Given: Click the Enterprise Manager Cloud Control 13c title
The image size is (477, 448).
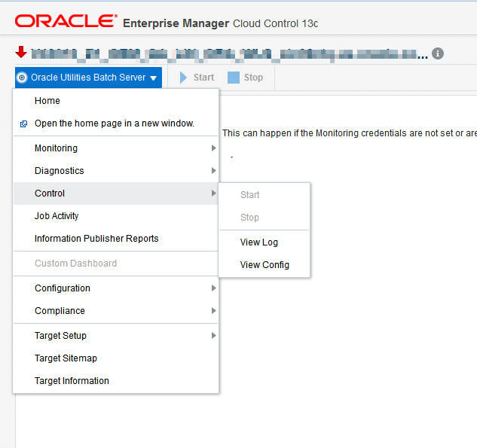Looking at the screenshot, I should tap(221, 23).
